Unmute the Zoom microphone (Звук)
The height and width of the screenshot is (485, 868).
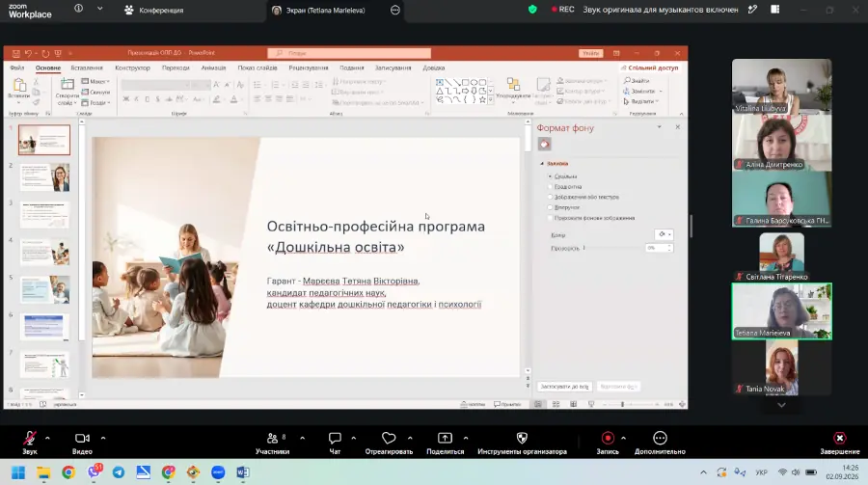29,443
